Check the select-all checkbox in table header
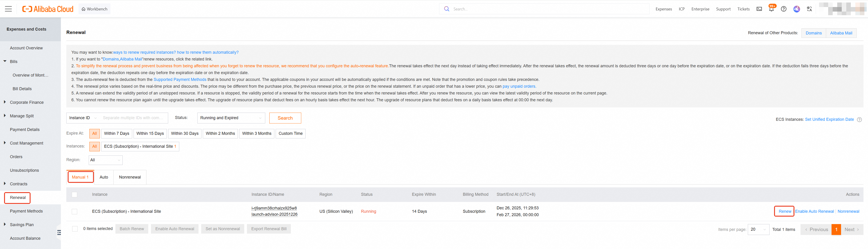The width and height of the screenshot is (868, 249). pyautogui.click(x=74, y=195)
